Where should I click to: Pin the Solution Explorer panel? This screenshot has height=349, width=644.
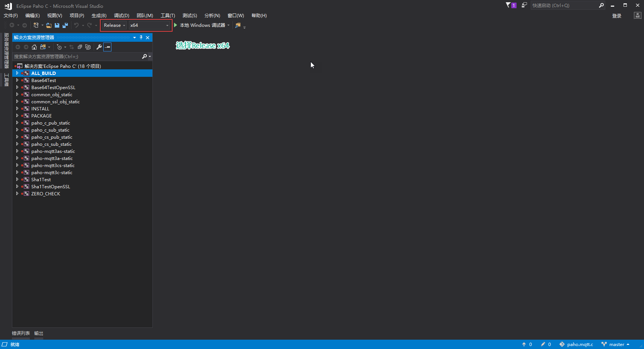coord(141,37)
